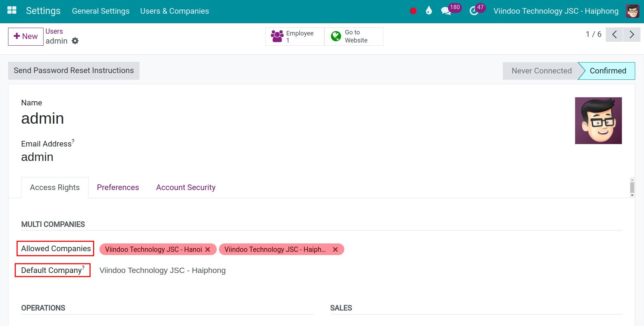Click the 1 / 6 record pager counter

593,34
